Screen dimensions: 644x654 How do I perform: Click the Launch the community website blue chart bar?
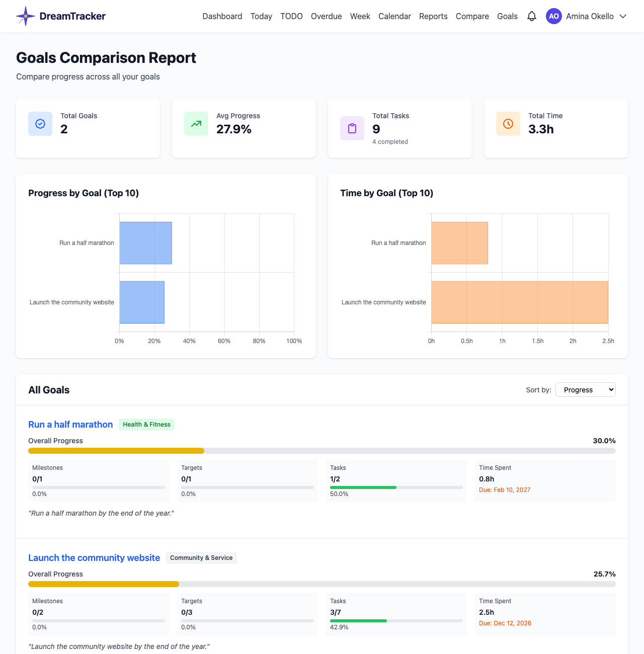tap(142, 302)
